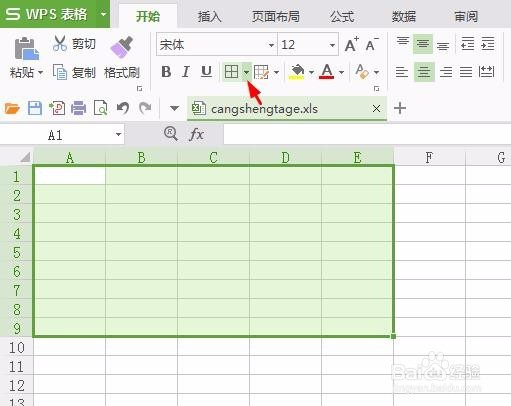511x406 pixels.
Task: Toggle Italic formatting
Action: click(x=186, y=72)
